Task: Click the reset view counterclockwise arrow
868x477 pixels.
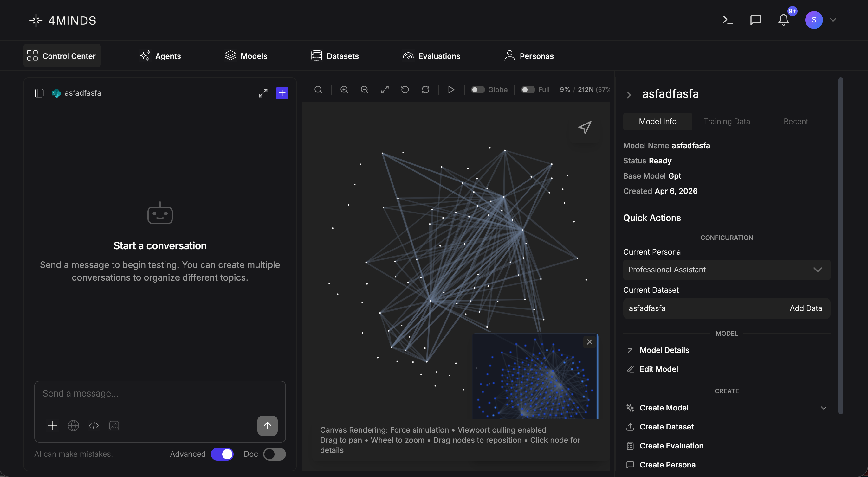Action: [405, 90]
